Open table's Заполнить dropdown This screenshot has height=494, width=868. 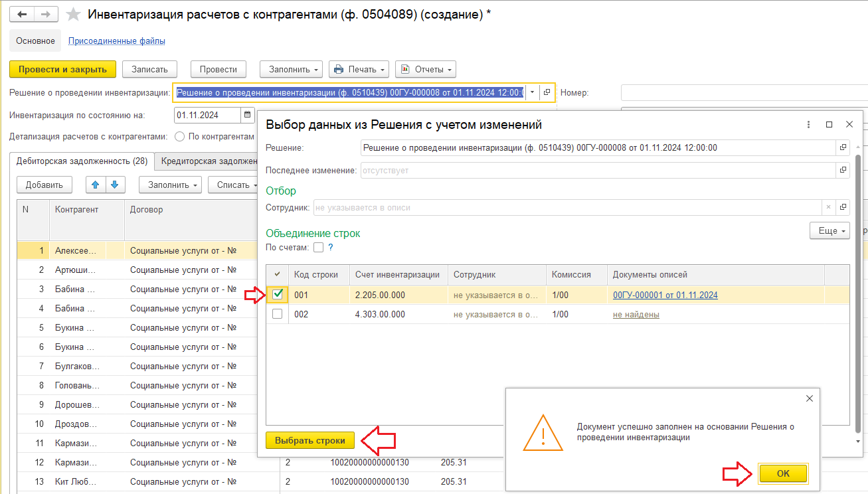click(171, 185)
